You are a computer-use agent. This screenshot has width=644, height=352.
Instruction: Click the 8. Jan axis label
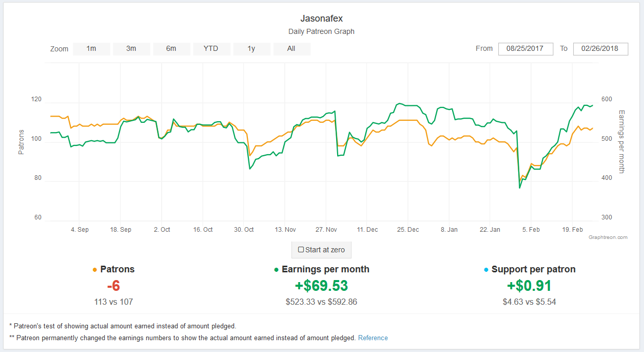click(450, 230)
